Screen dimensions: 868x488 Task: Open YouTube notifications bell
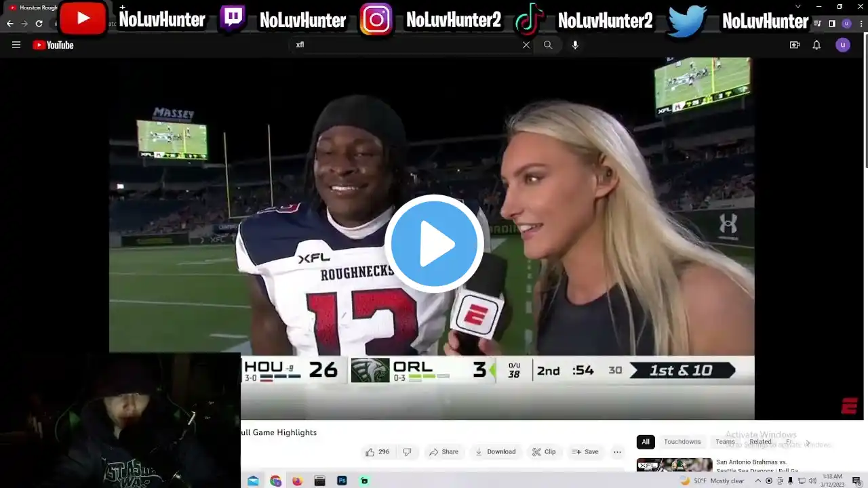click(x=816, y=45)
